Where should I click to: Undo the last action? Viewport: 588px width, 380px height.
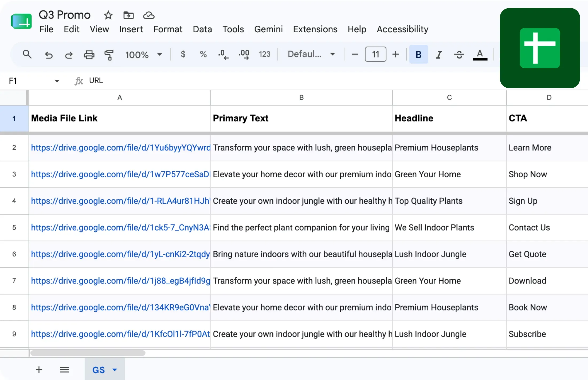[49, 55]
